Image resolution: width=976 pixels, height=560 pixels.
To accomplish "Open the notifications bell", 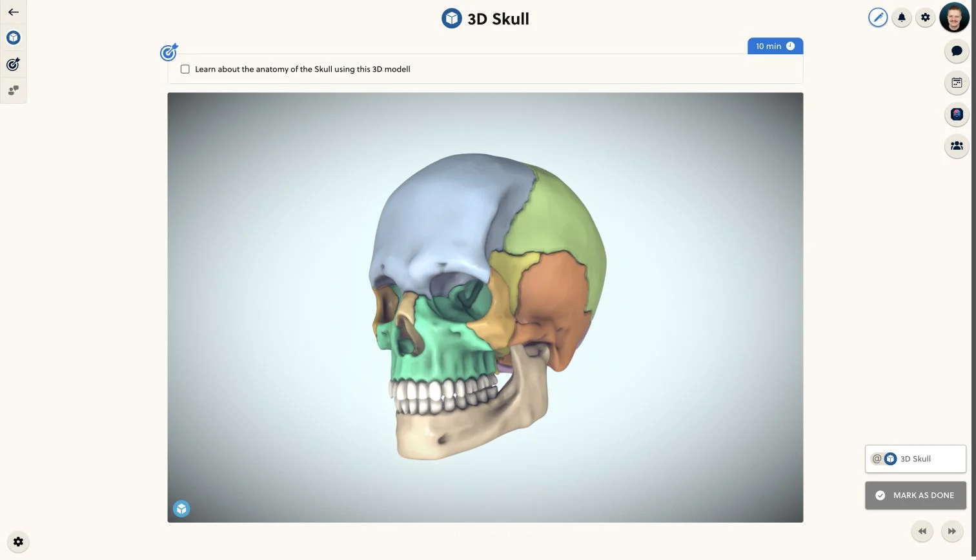I will click(902, 17).
